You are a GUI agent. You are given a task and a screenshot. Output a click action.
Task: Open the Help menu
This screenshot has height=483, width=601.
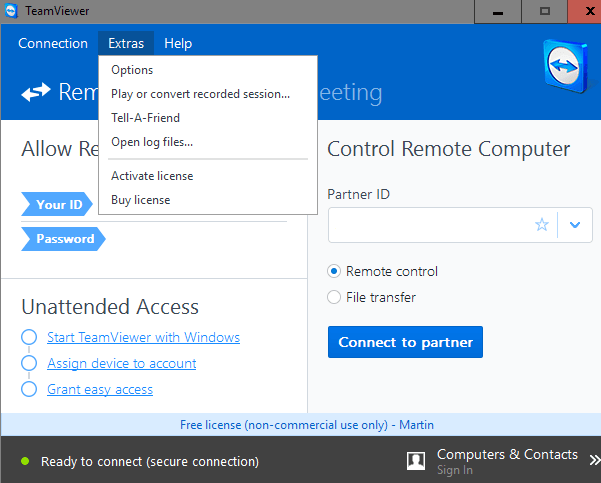coord(178,43)
